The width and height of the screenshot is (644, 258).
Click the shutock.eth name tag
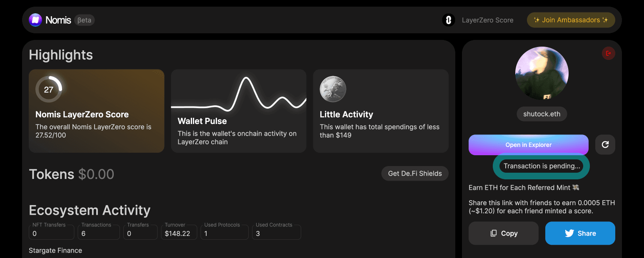pos(542,114)
